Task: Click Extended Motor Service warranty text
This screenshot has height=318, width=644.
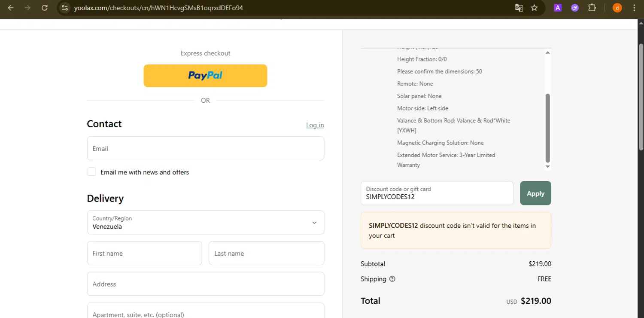Action: coord(446,160)
